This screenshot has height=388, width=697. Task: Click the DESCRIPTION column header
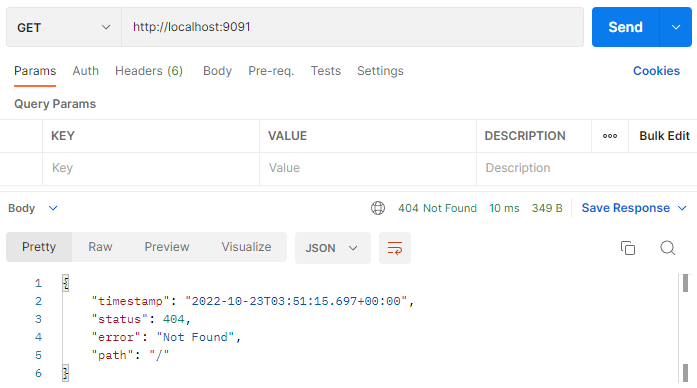tap(525, 136)
